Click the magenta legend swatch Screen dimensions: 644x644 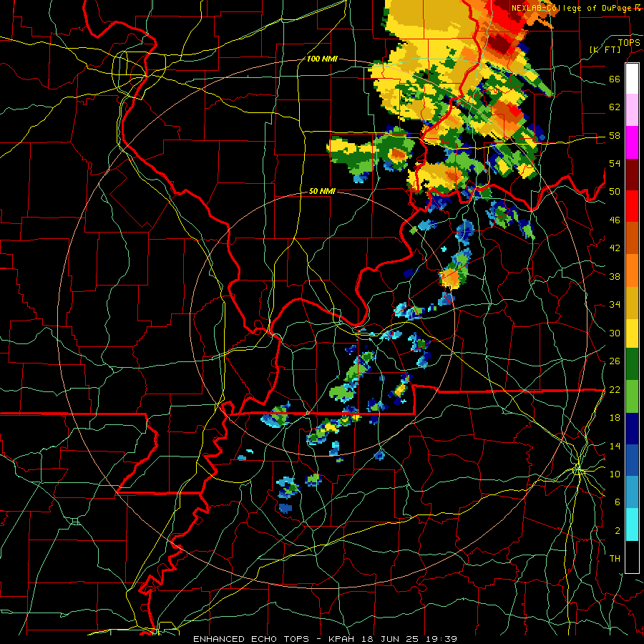pos(632,142)
